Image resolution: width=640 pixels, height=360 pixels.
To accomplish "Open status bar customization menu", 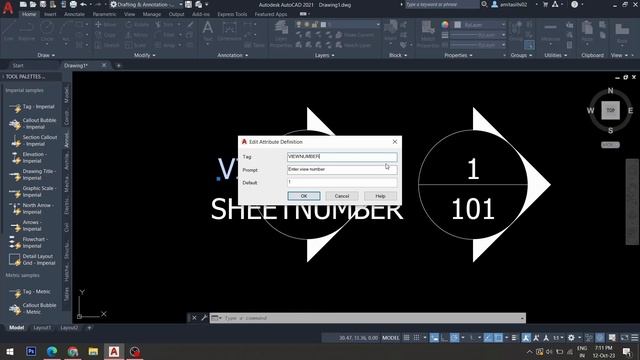I will pyautogui.click(x=635, y=338).
